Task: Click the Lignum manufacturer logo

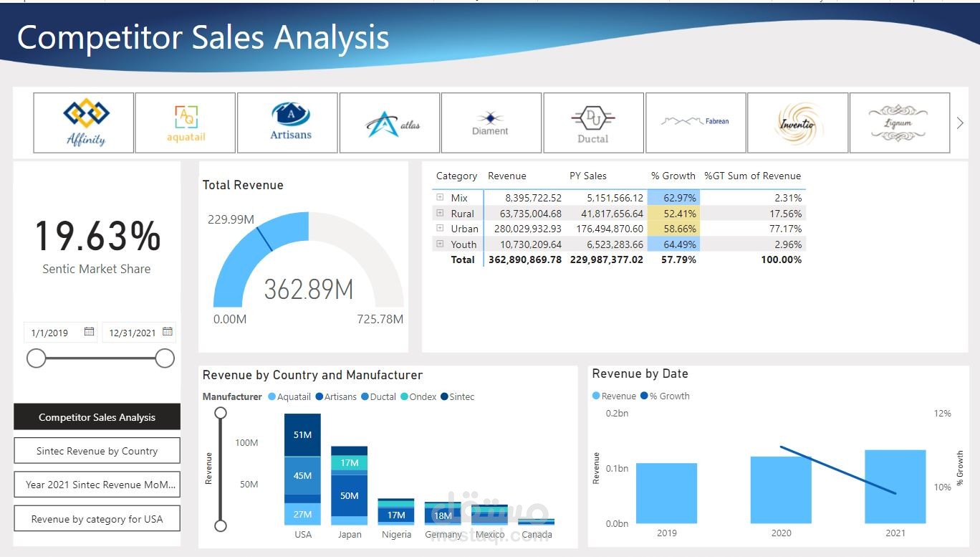Action: tap(900, 122)
